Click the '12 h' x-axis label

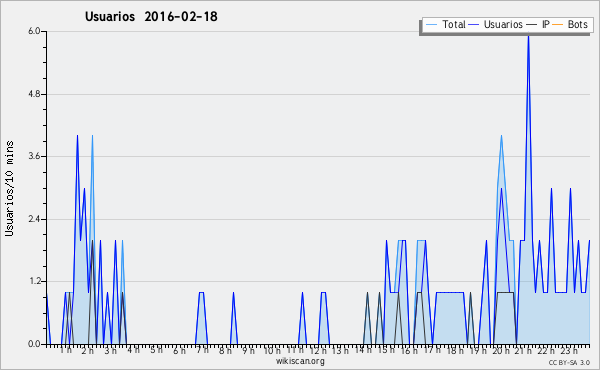click(318, 351)
